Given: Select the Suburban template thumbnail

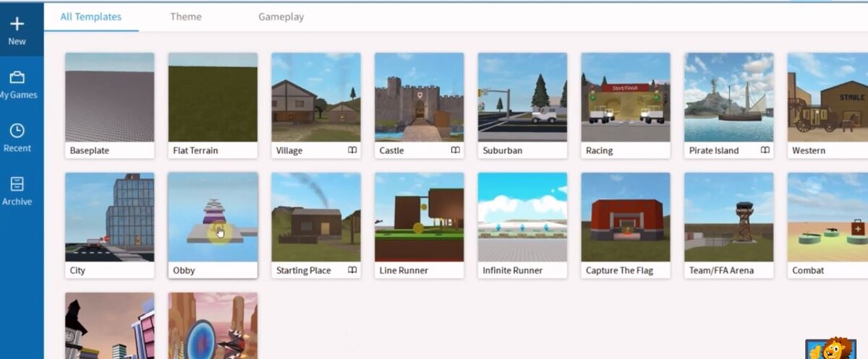Looking at the screenshot, I should [x=523, y=97].
